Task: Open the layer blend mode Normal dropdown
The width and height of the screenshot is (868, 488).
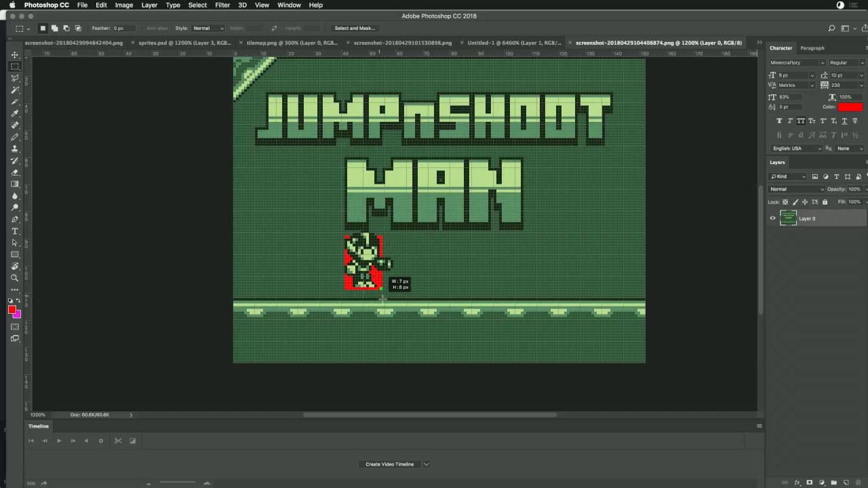Action: pos(797,189)
